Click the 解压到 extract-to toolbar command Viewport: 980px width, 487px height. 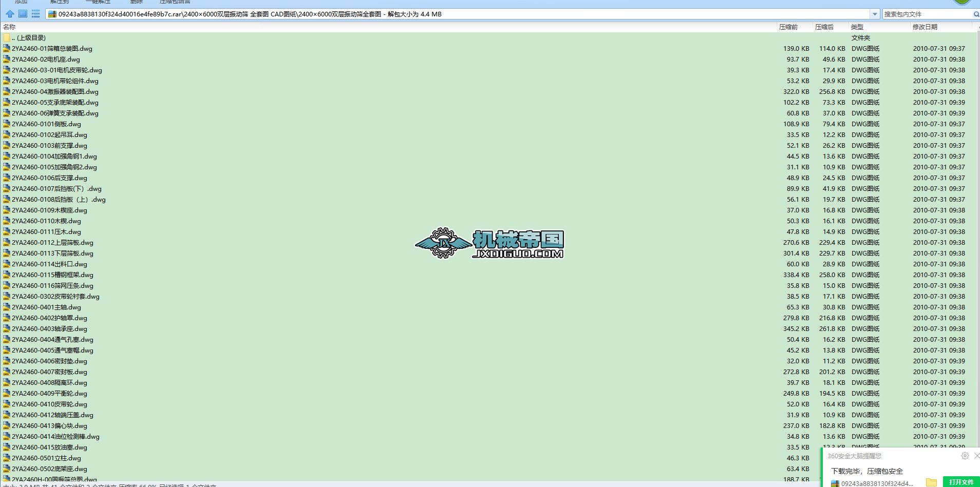60,2
